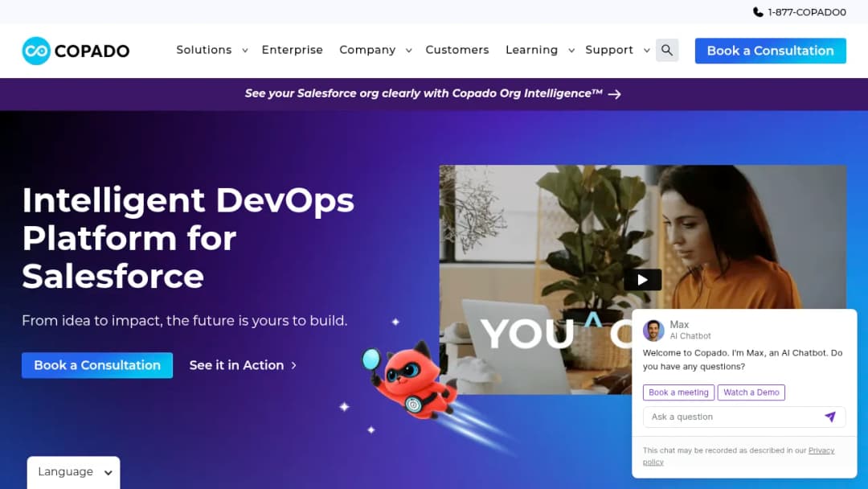
Task: Click the red raccoon mascot
Action: 411,380
